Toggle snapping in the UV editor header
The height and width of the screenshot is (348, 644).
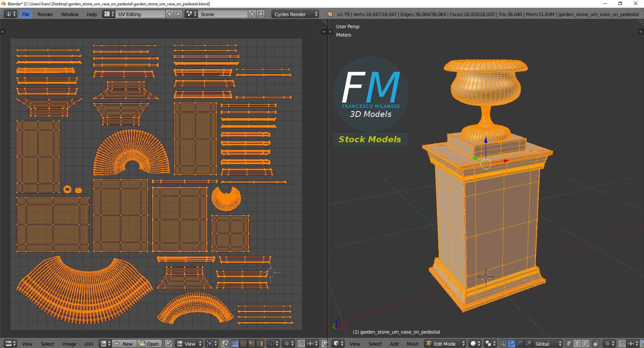(301, 344)
